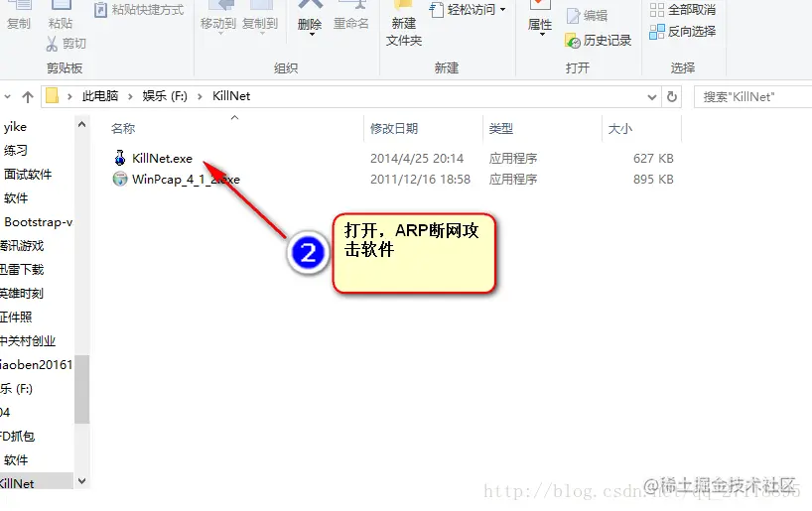Click the WinPcap installer icon

pos(120,180)
